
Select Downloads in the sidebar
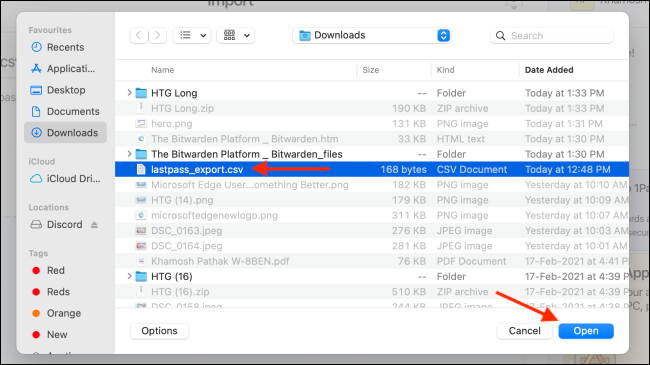tap(65, 133)
